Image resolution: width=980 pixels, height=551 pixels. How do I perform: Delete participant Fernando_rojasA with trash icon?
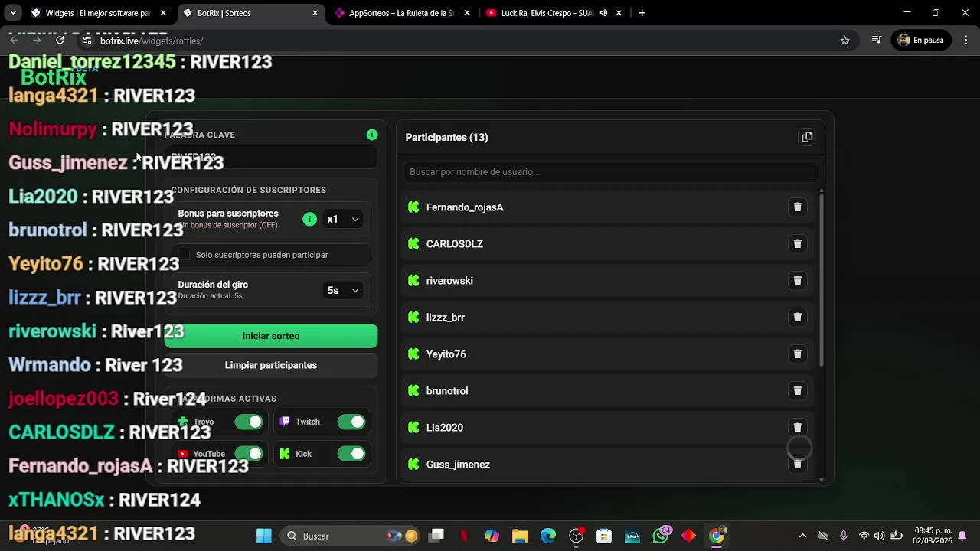(797, 207)
